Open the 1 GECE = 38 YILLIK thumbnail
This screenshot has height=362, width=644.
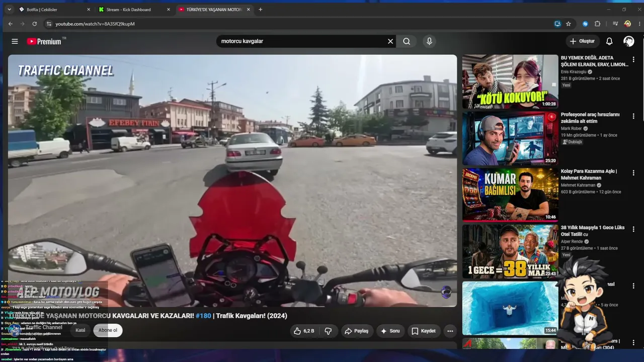[x=510, y=251]
